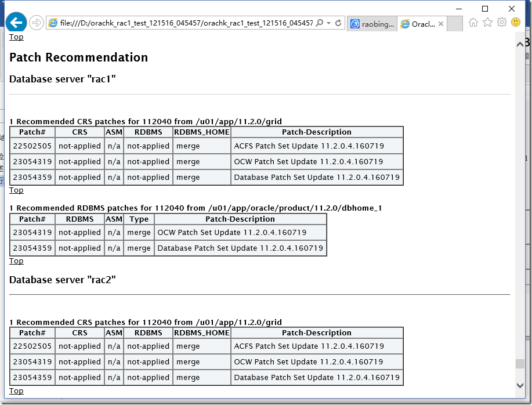Expand the address bar autocomplete dropdown arrow

(x=329, y=23)
